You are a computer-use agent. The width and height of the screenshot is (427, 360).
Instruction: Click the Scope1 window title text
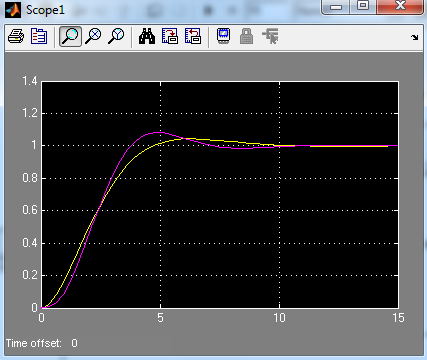(45, 10)
